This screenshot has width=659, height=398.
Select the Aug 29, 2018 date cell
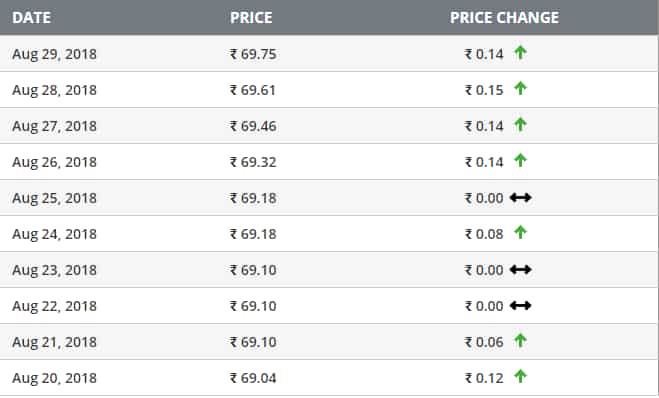point(54,54)
